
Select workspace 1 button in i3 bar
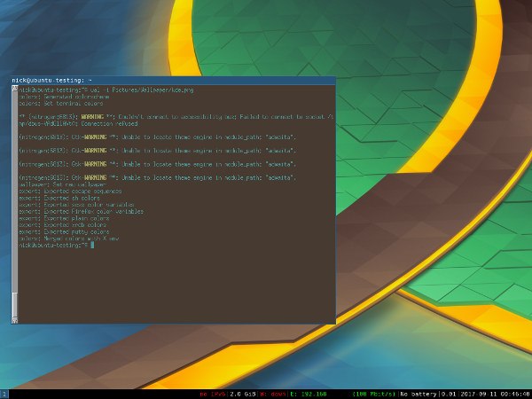tap(4, 395)
